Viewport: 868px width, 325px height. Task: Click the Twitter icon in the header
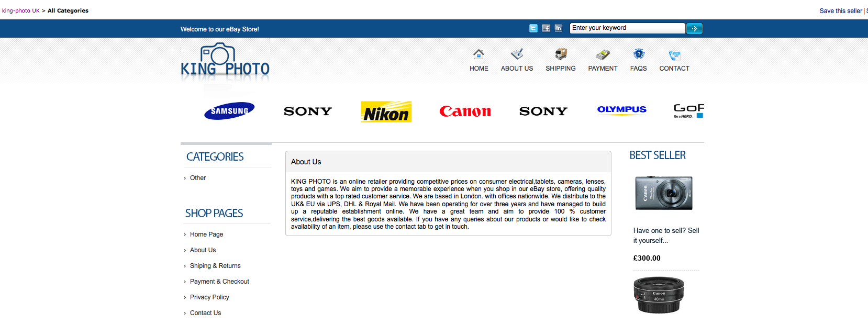click(x=533, y=28)
